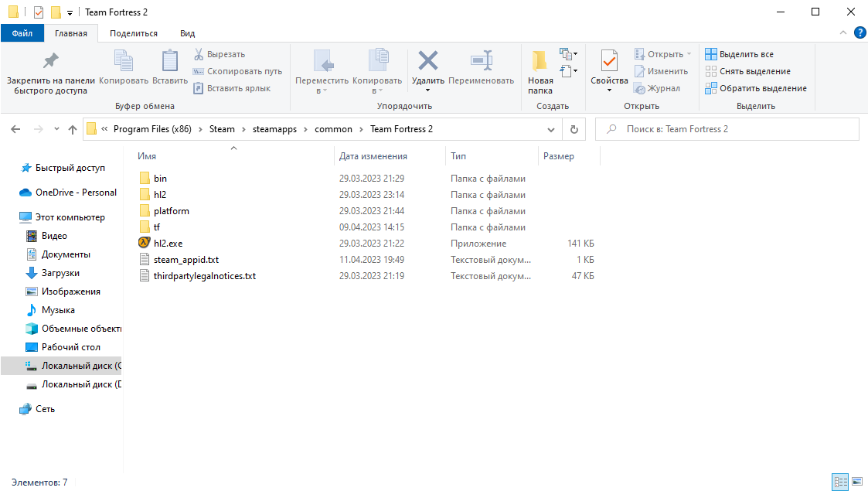868x491 pixels.
Task: Switch to the Поделиться ribbon tab
Action: tap(134, 33)
